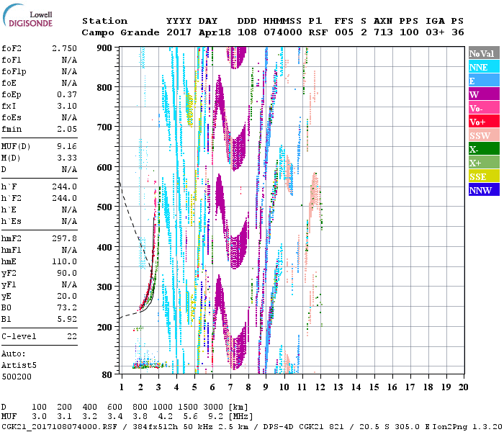The width and height of the screenshot is (504, 432).
Task: Select the X- dark green swatch
Action: [x=484, y=149]
